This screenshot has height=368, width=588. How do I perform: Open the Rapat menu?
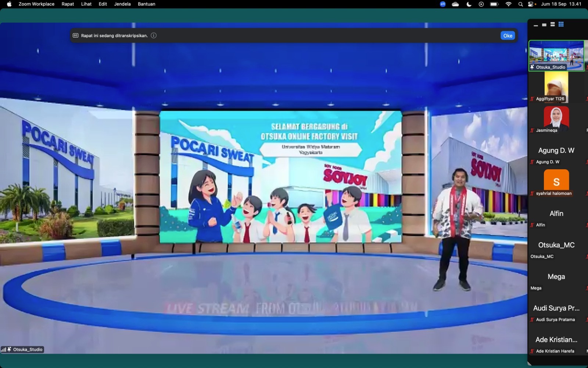tap(68, 4)
